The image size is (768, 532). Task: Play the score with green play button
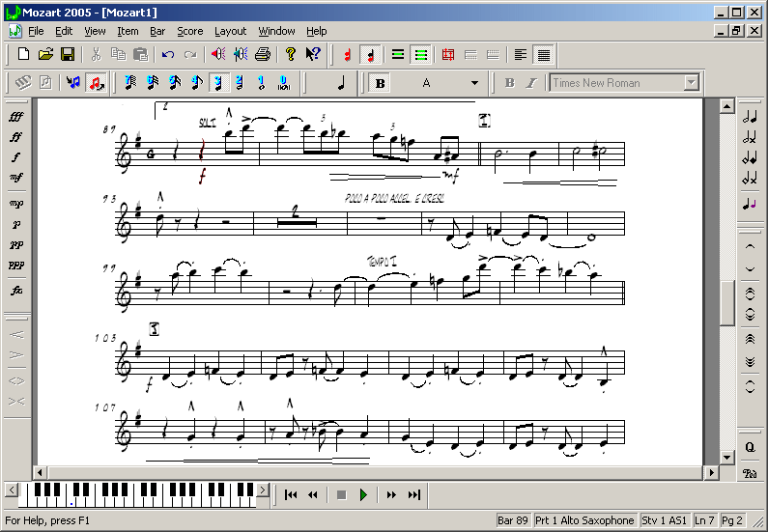(x=363, y=494)
